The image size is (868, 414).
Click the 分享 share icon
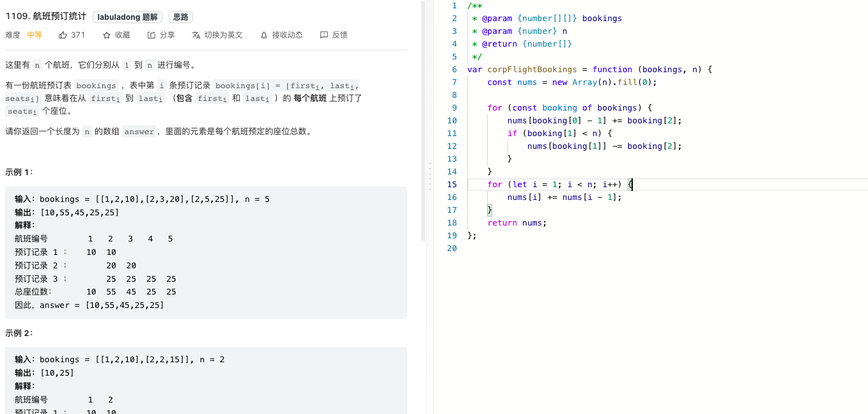(x=151, y=35)
